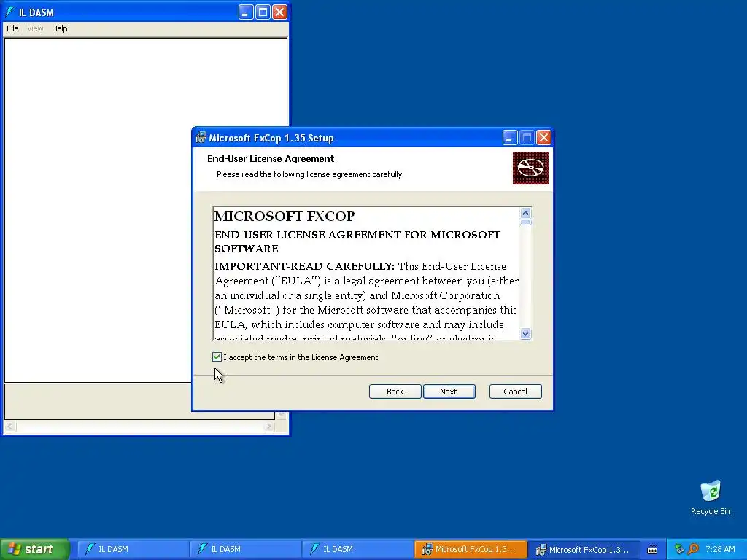Select the second Microsoft FxCop taskbar button
This screenshot has height=560, width=747.
click(583, 549)
